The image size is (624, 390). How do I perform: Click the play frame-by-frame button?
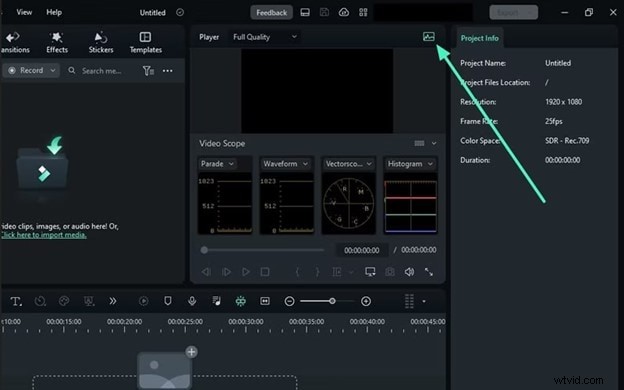(226, 272)
